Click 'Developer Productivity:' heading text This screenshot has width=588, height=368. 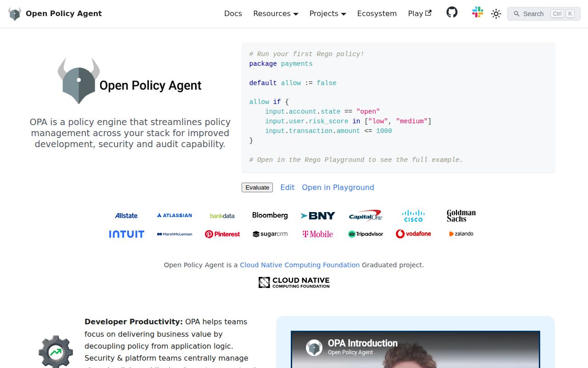click(x=134, y=322)
